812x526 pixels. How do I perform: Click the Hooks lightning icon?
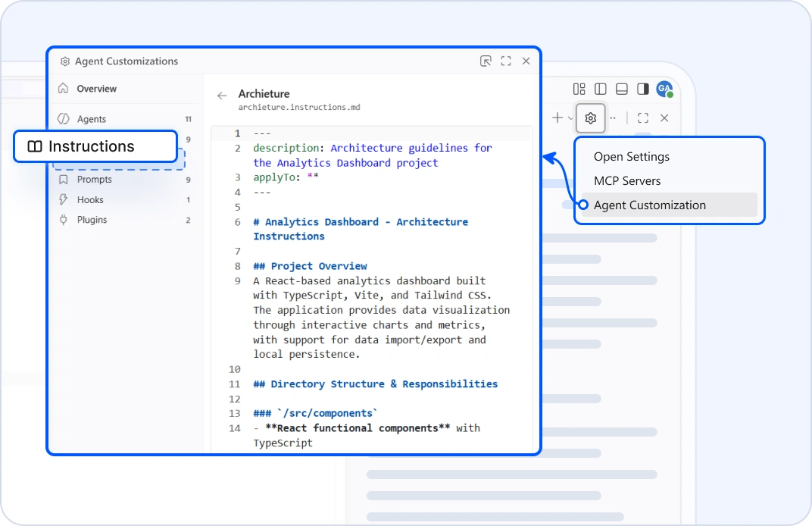pyautogui.click(x=63, y=199)
